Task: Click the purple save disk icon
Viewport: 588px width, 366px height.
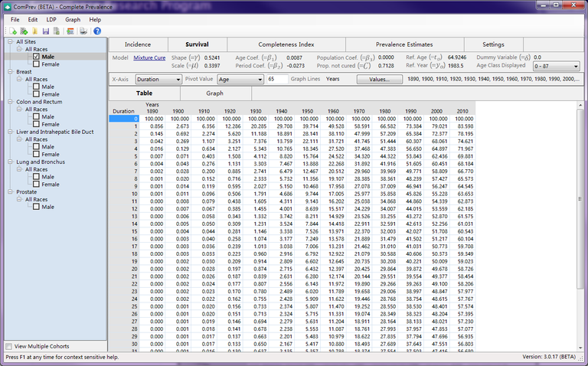Action: 46,31
